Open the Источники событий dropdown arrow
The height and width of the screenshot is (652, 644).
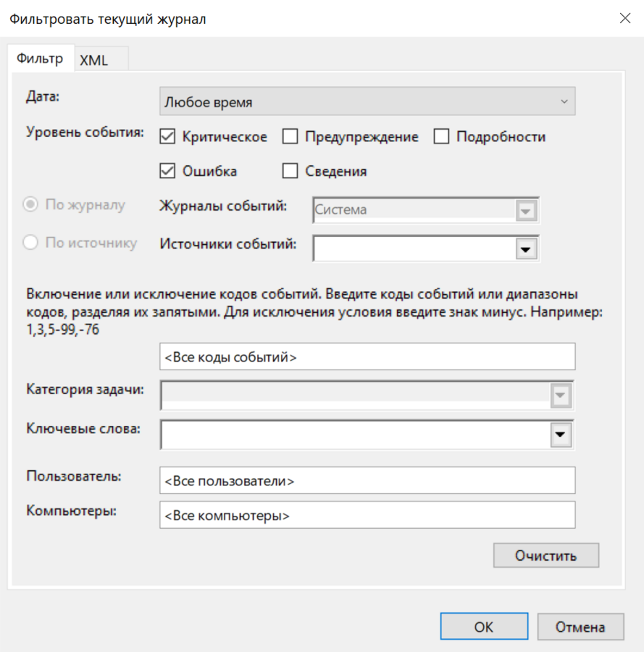point(525,248)
